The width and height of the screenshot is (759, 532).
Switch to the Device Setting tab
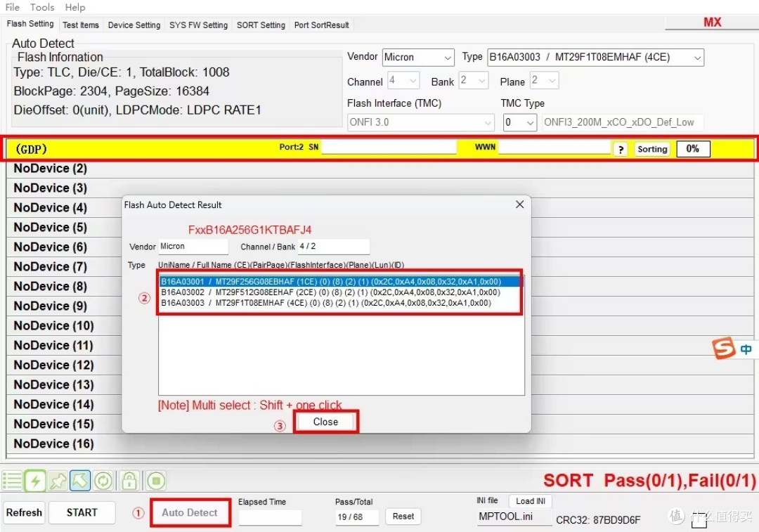click(134, 25)
